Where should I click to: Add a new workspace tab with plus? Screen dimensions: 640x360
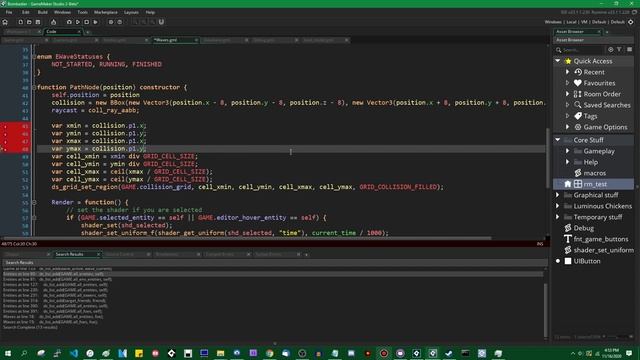pos(87,32)
